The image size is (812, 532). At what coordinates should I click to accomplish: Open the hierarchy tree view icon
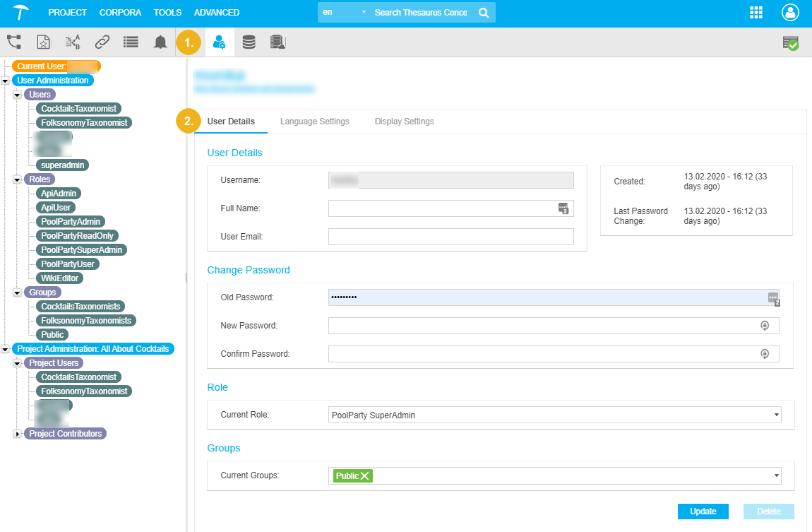click(14, 42)
